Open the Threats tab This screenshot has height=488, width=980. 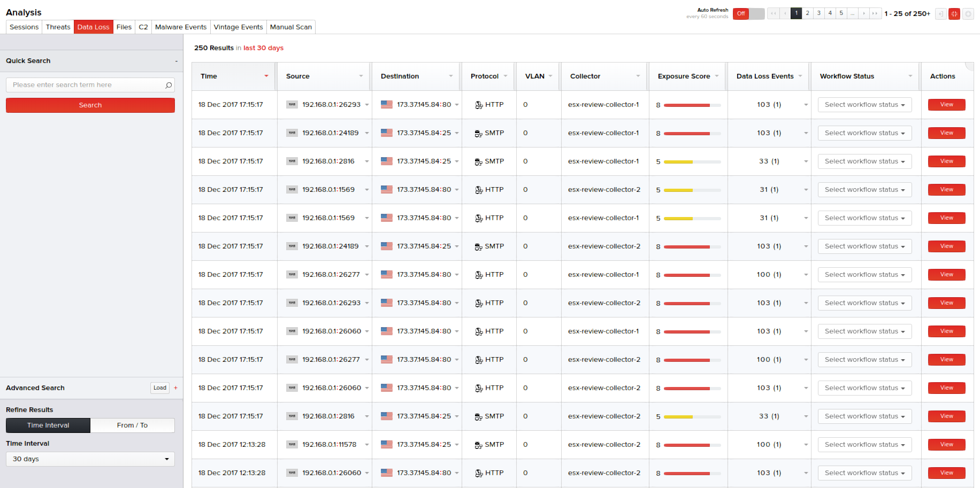tap(58, 27)
